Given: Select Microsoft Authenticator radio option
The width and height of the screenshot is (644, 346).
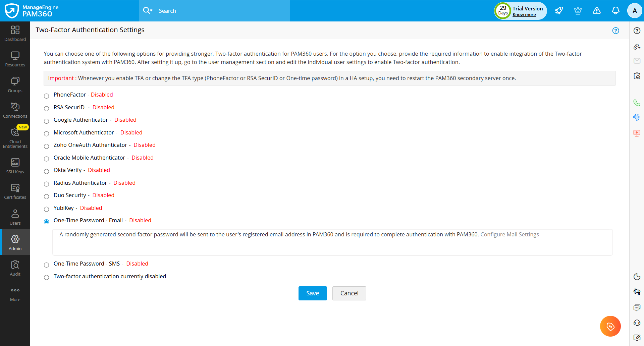Looking at the screenshot, I should pos(47,134).
